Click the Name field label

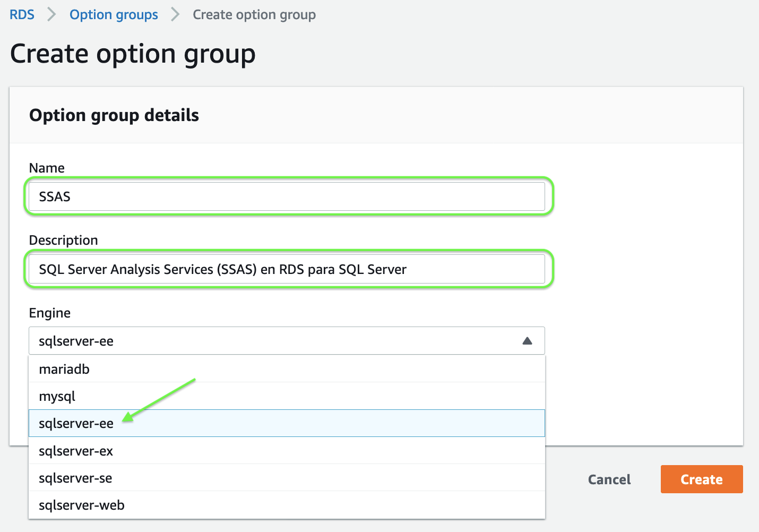[47, 168]
